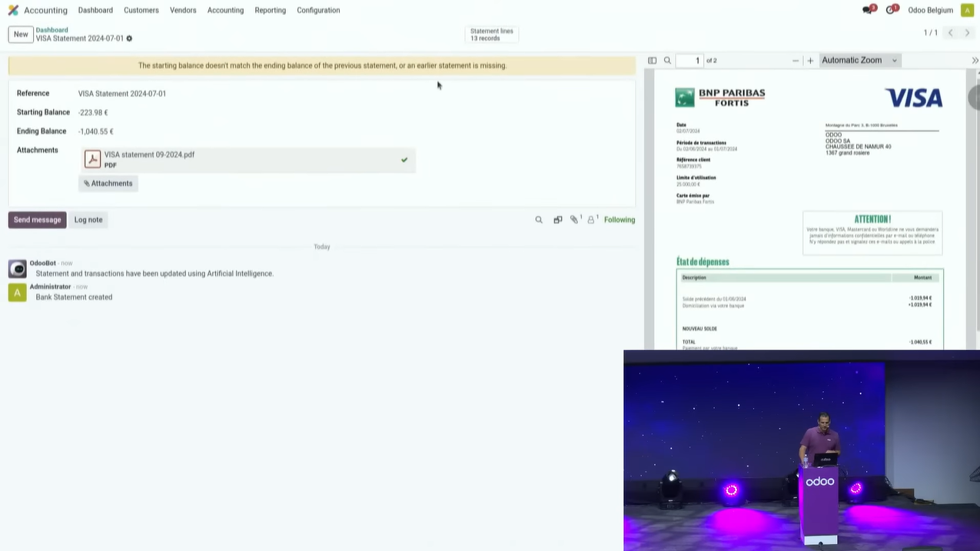Open the Automatic Zoom dropdown

[x=859, y=60]
